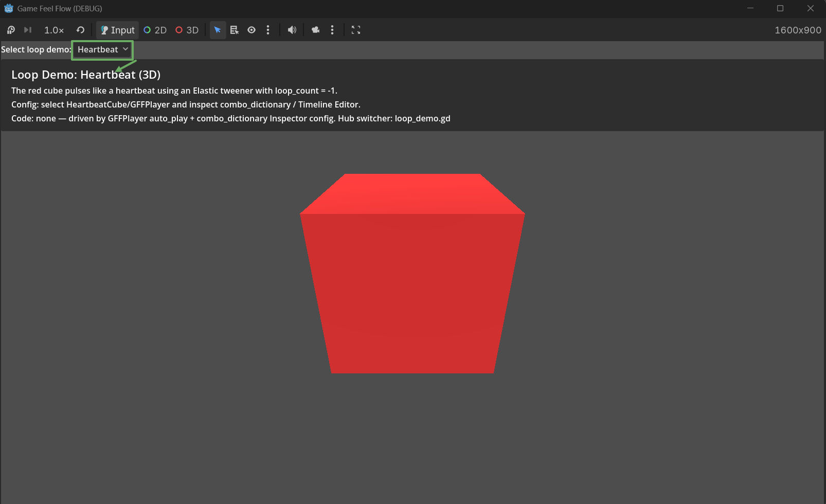826x504 pixels.
Task: Toggle selection visibility eye icon
Action: tap(252, 30)
